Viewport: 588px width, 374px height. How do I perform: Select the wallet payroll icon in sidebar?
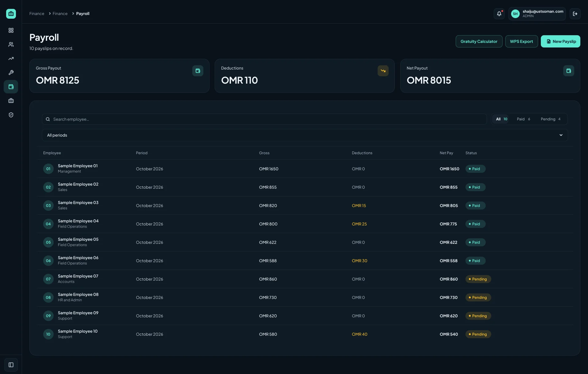click(11, 87)
